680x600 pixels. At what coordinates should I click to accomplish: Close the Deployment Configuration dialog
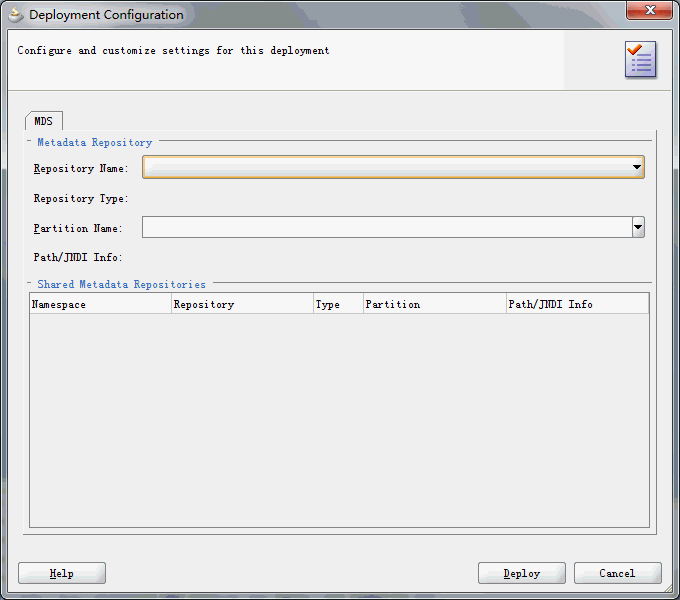point(649,10)
